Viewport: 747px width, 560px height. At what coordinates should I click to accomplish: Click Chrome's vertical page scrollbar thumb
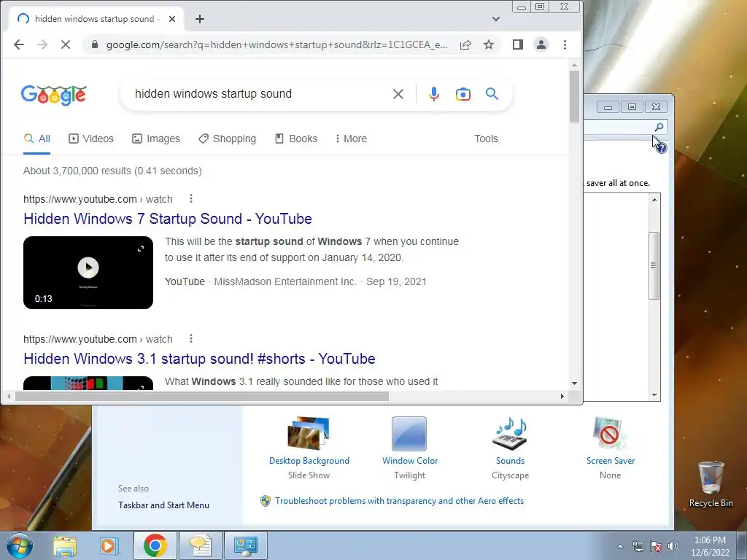point(574,96)
